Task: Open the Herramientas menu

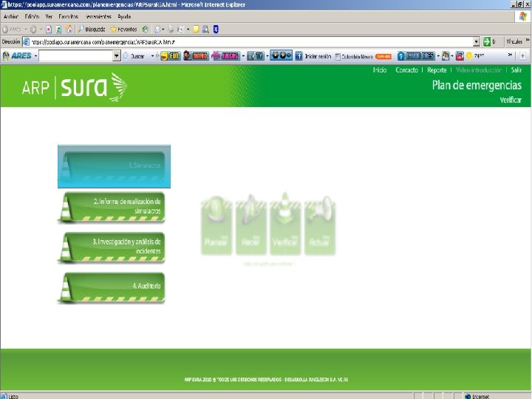Action: click(x=98, y=16)
